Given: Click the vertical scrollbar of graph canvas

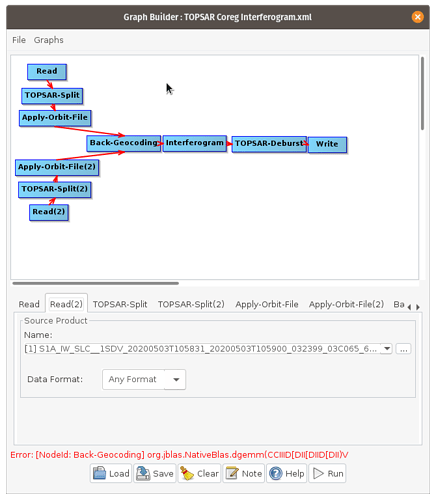Looking at the screenshot, I should [422, 93].
